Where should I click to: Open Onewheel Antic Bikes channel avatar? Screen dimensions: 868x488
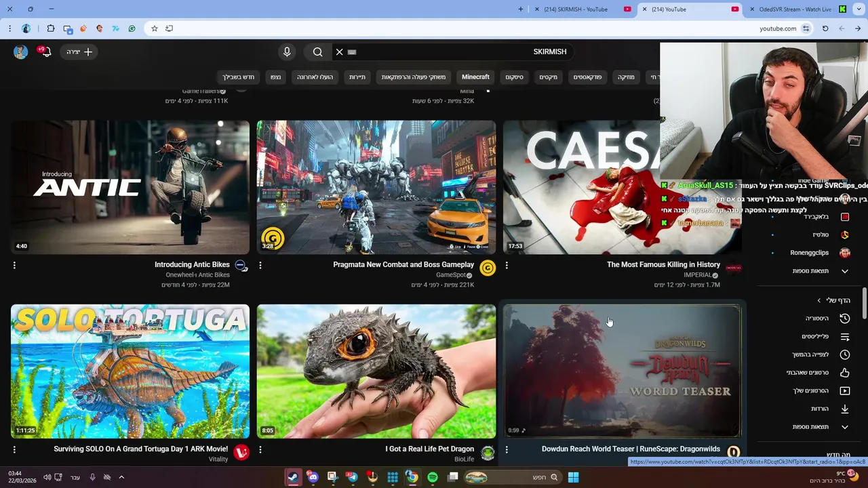pyautogui.click(x=241, y=266)
